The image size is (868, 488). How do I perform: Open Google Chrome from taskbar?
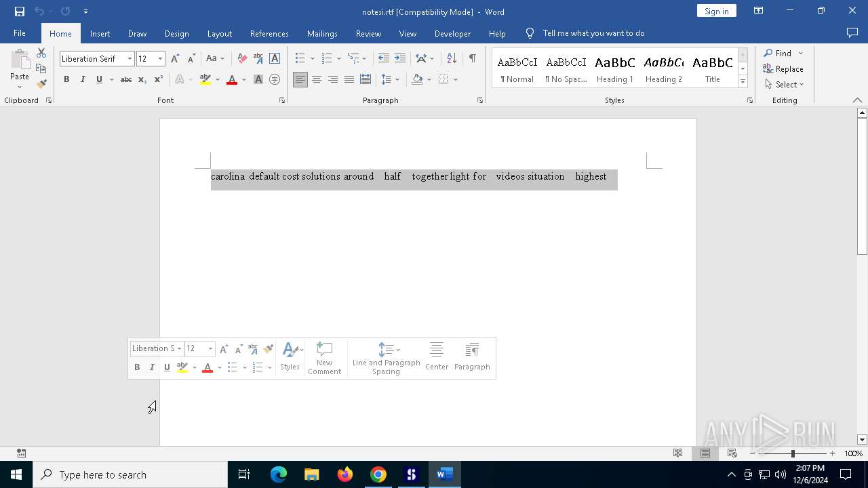(378, 474)
